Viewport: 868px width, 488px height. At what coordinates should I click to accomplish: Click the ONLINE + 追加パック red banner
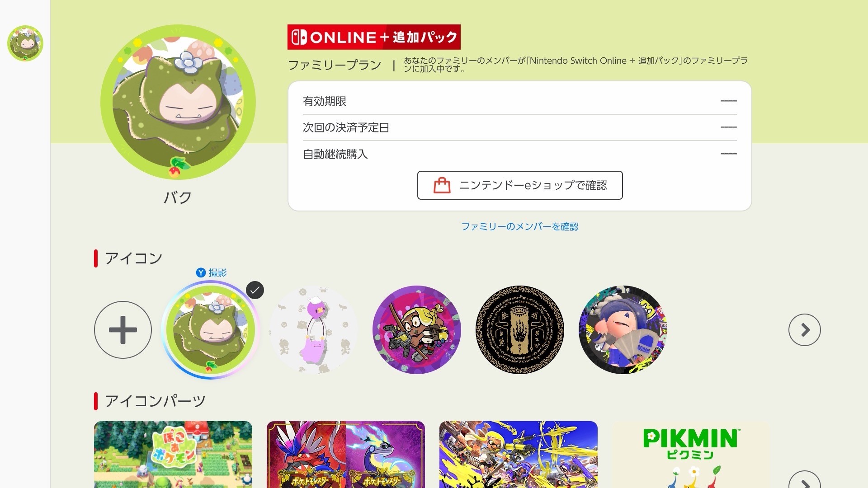(x=374, y=37)
